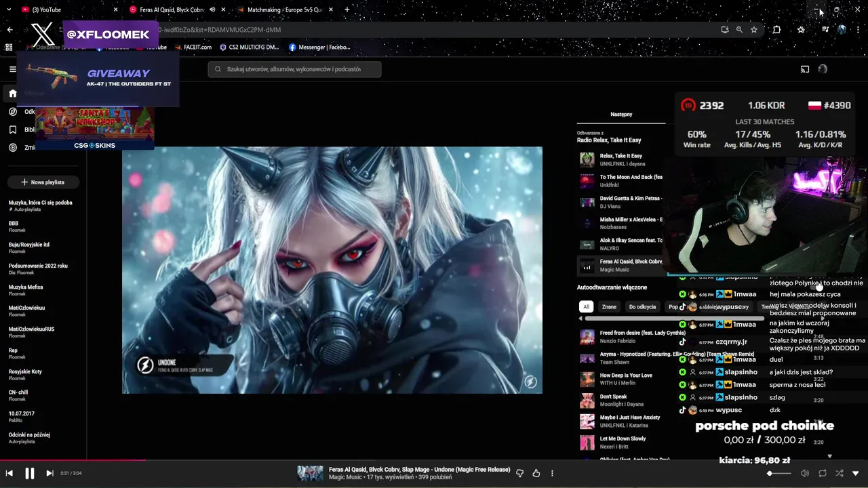Screen dimensions: 868x488
Task: Dislike the Undone song
Action: [x=520, y=473]
